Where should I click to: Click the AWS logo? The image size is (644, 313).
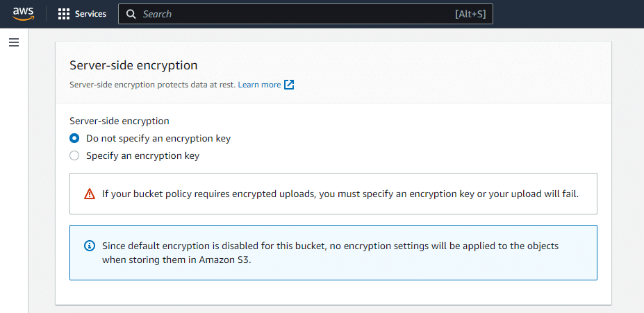point(24,14)
